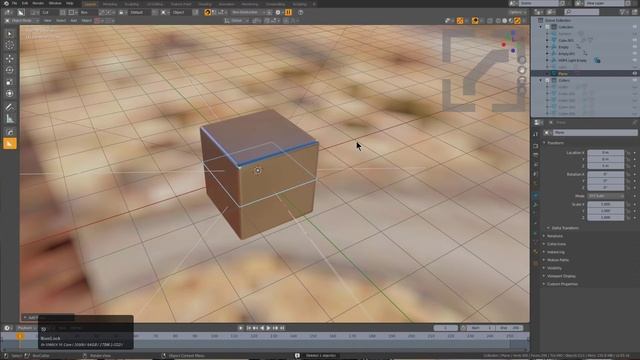This screenshot has width=640, height=360.
Task: Switch to the Modeling workspace tab
Action: point(110,4)
